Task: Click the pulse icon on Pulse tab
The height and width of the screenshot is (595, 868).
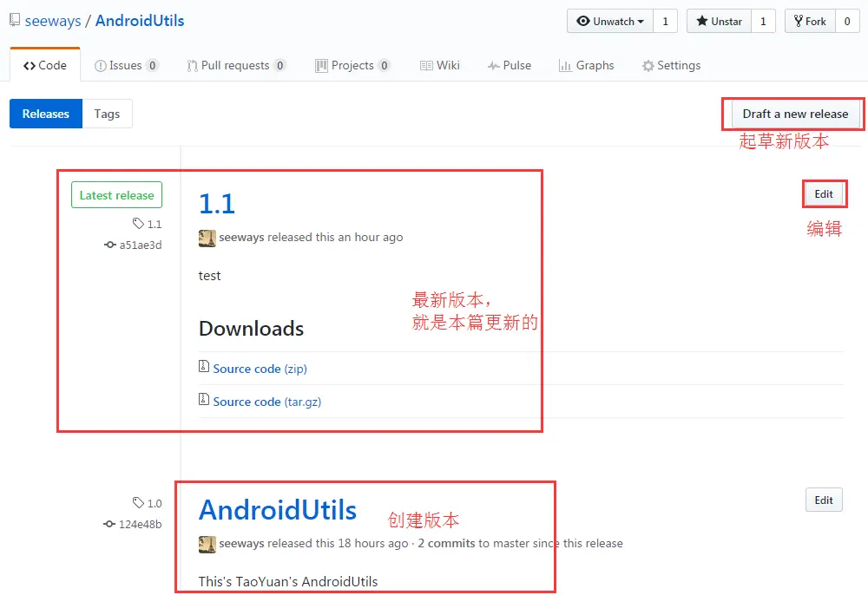Action: (494, 66)
